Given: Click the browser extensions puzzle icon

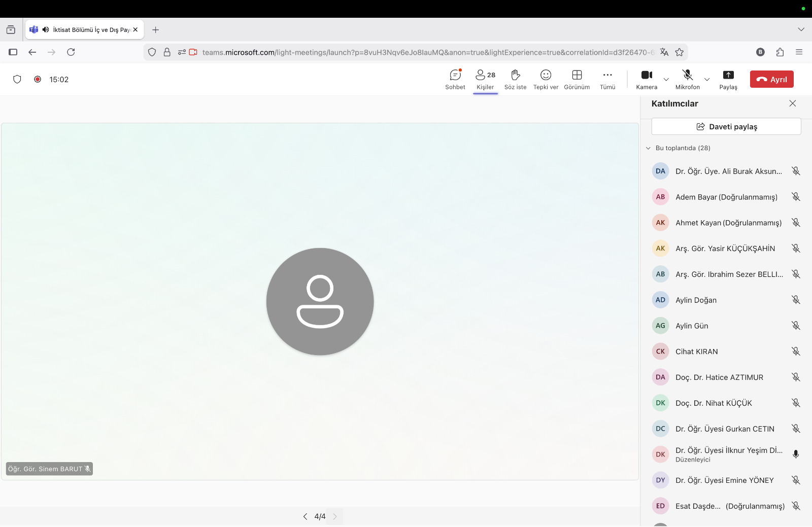Looking at the screenshot, I should pos(780,52).
